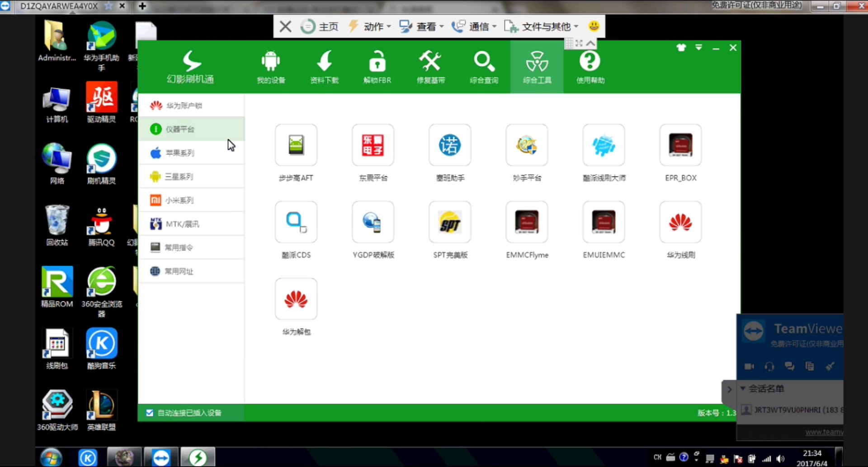
Task: Open the 使用帮助 tab
Action: 590,67
